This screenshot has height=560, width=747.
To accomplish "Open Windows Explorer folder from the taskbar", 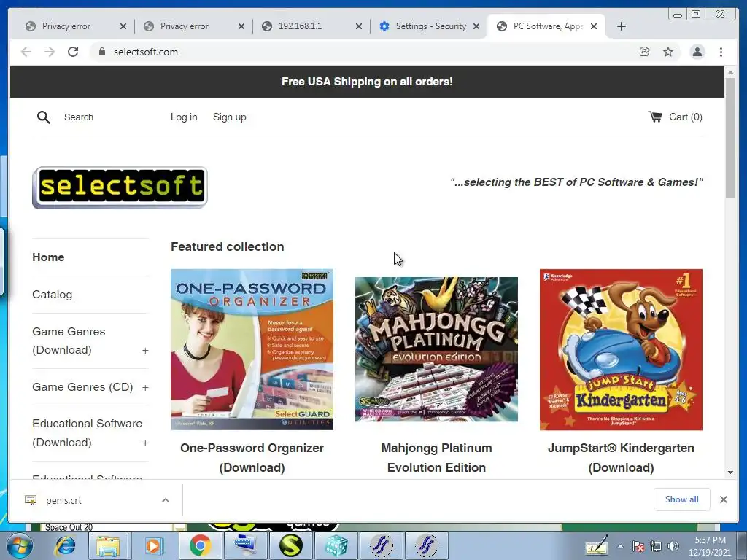I will 108,545.
